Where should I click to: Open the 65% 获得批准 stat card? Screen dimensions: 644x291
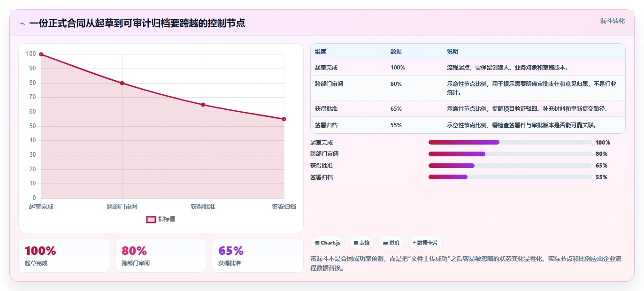click(x=258, y=255)
